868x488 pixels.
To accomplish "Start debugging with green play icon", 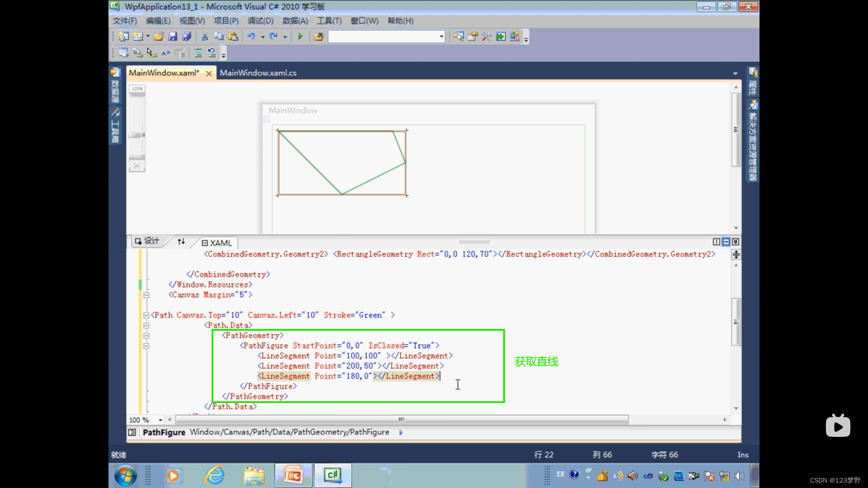I will pyautogui.click(x=300, y=37).
